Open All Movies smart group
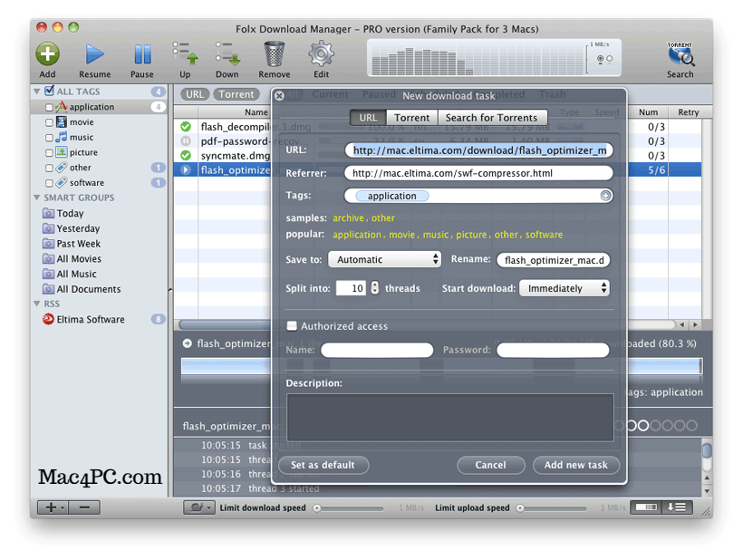The width and height of the screenshot is (743, 560). pyautogui.click(x=72, y=258)
